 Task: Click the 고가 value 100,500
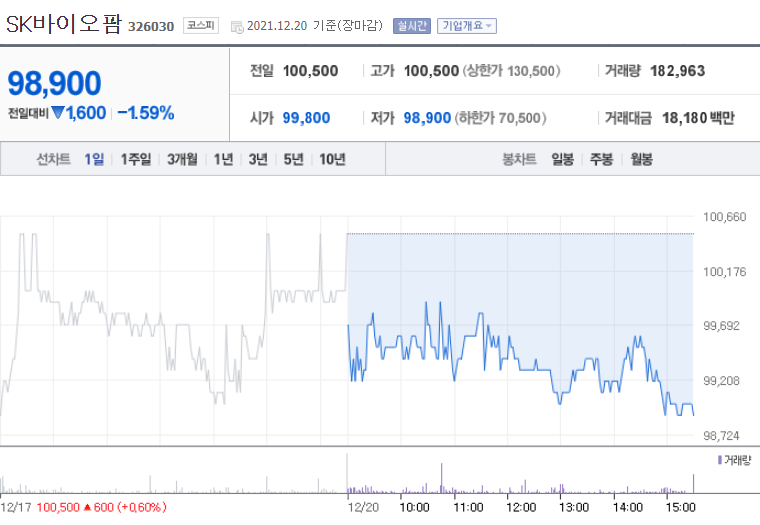pyautogui.click(x=431, y=71)
